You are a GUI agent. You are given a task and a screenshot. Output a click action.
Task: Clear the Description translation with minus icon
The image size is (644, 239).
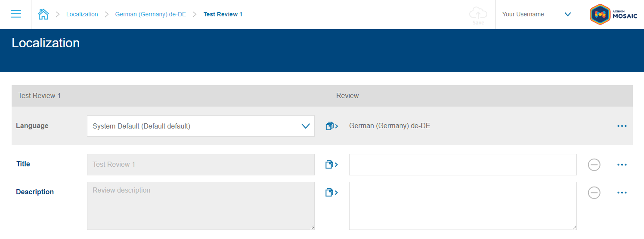[x=594, y=193]
